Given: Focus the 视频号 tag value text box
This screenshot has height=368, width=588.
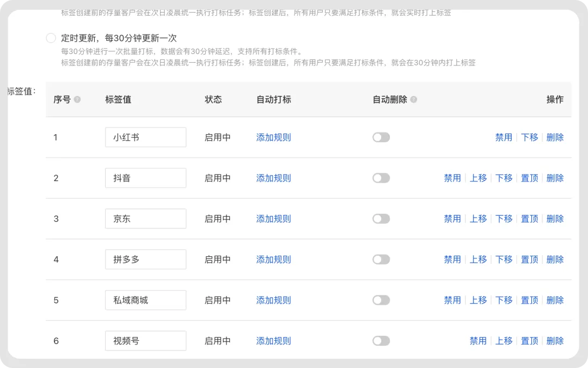Looking at the screenshot, I should click(145, 341).
